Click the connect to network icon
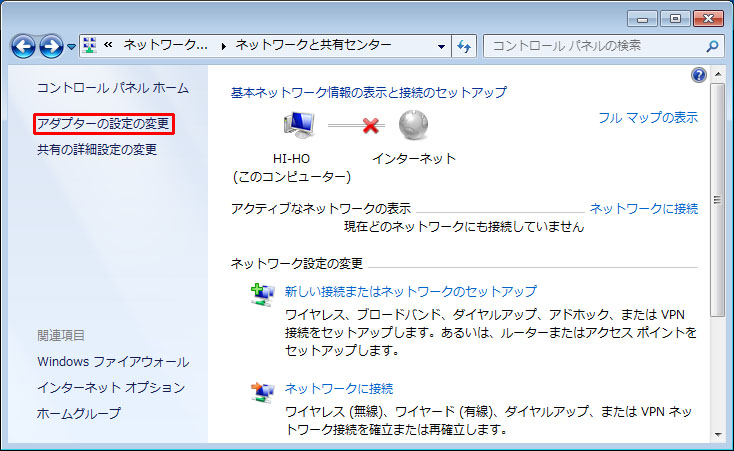This screenshot has width=734, height=451. [x=263, y=392]
